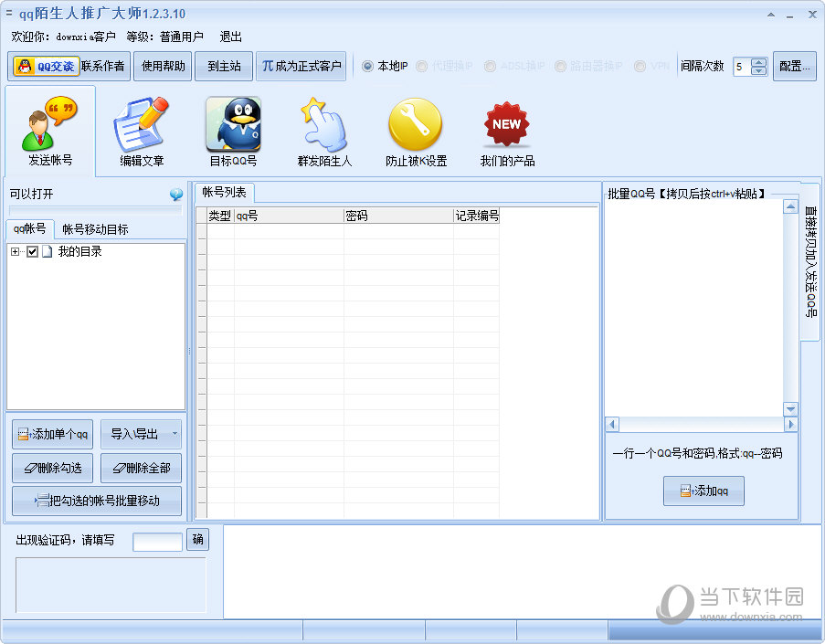Viewport: 825px width, 644px height.
Task: Click the 联系作者 button
Action: [x=103, y=67]
